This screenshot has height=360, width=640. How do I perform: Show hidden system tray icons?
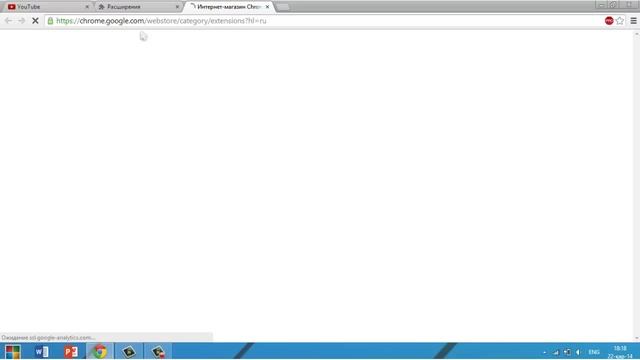point(544,352)
